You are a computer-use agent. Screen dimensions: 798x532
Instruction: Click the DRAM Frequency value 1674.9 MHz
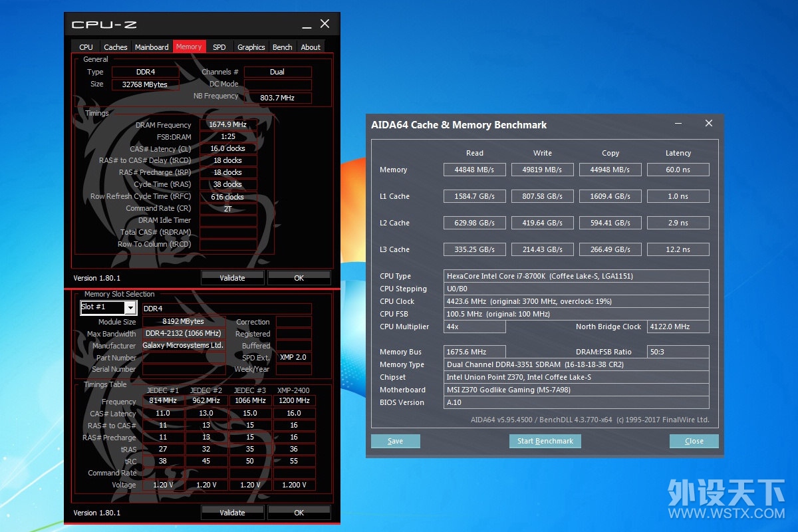[x=227, y=125]
